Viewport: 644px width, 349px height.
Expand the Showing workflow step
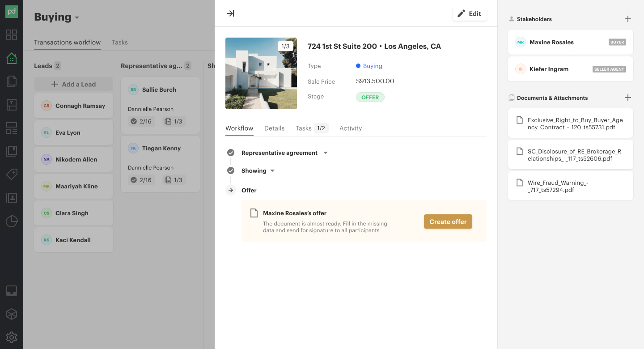click(x=272, y=170)
